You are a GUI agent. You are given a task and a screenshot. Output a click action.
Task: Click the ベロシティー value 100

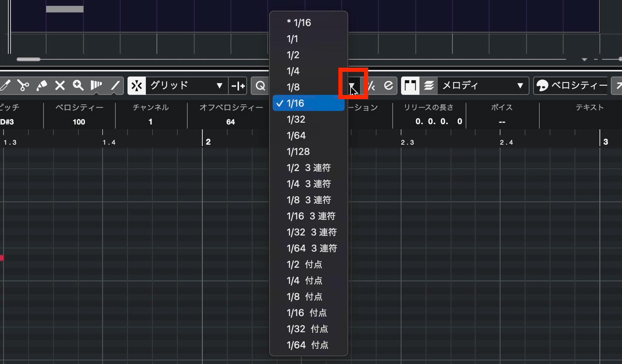click(79, 122)
